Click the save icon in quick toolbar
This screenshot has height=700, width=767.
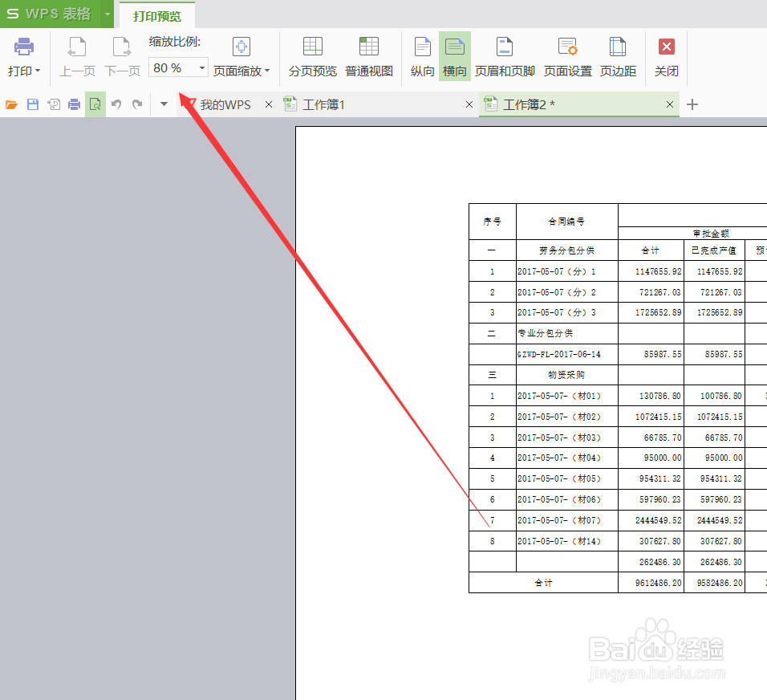click(x=33, y=104)
